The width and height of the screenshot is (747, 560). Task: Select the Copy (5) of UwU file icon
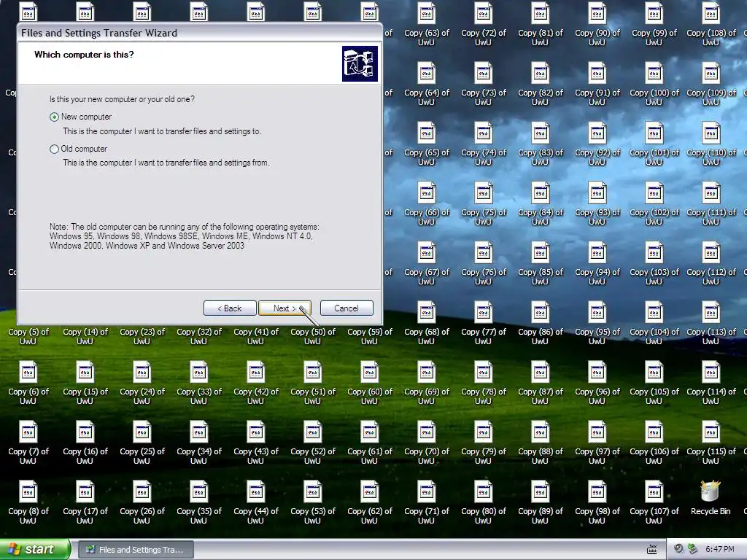coord(28,336)
